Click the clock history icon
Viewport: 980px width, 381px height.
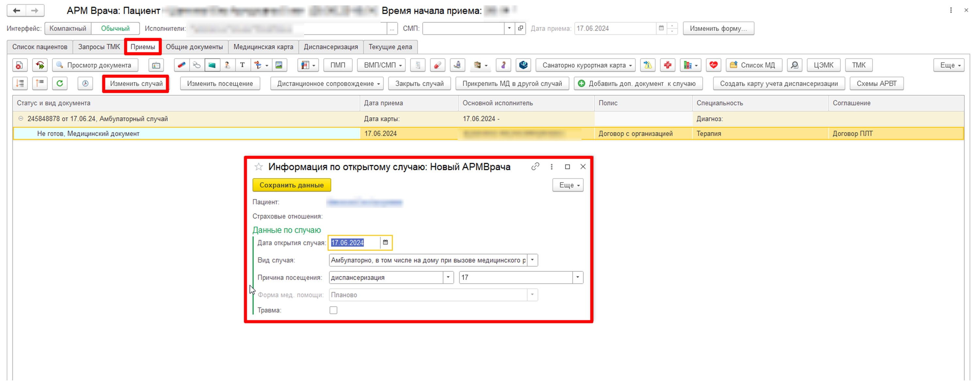(85, 83)
